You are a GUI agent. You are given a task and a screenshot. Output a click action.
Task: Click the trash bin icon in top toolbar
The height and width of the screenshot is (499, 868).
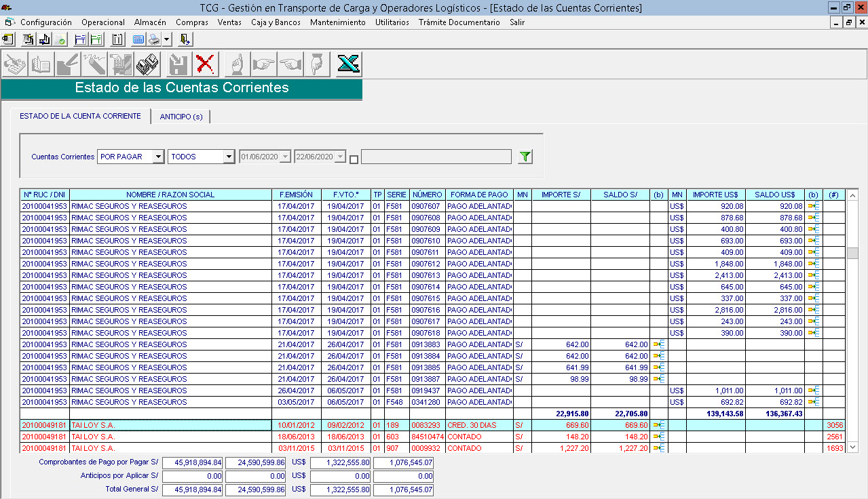118,39
